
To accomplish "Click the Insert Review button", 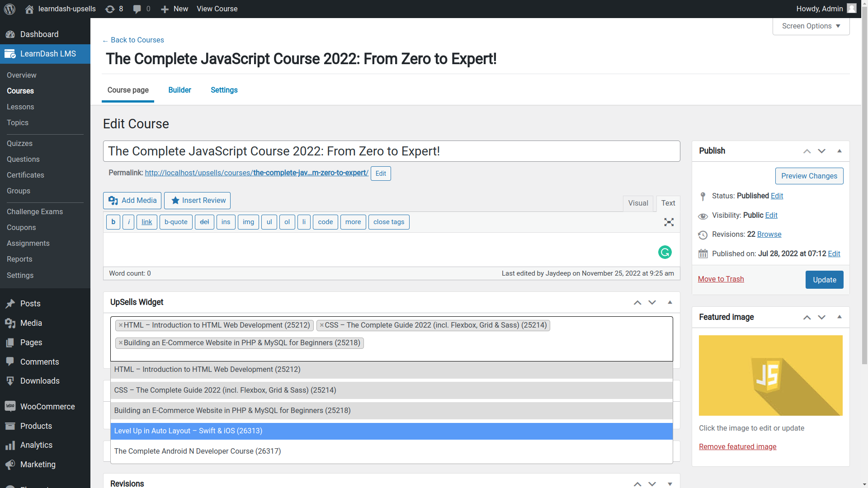I will click(x=197, y=201).
